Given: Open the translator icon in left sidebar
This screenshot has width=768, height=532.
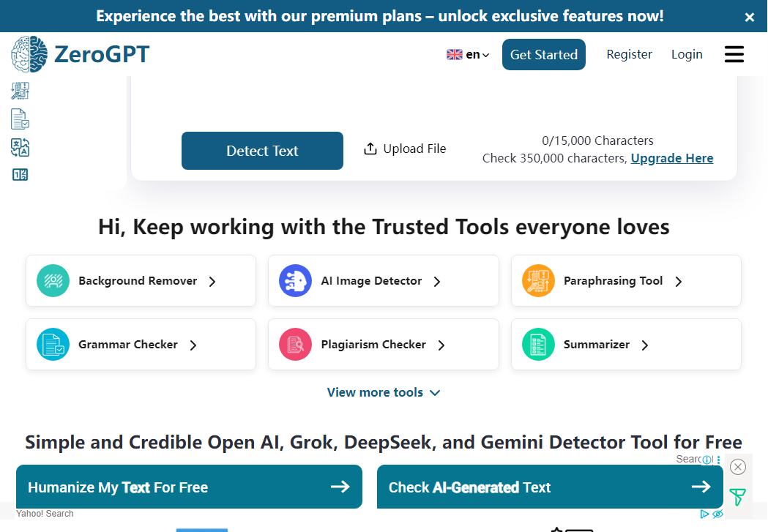Looking at the screenshot, I should pos(20,147).
